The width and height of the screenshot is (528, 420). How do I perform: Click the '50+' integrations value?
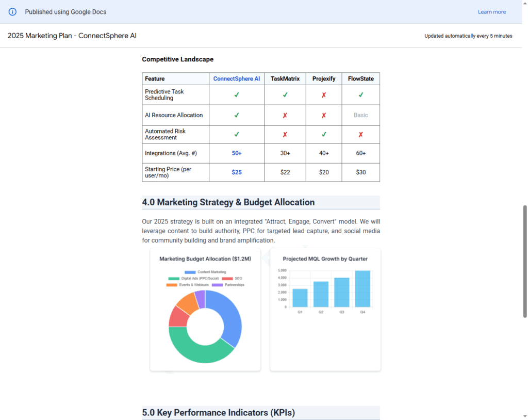[237, 153]
